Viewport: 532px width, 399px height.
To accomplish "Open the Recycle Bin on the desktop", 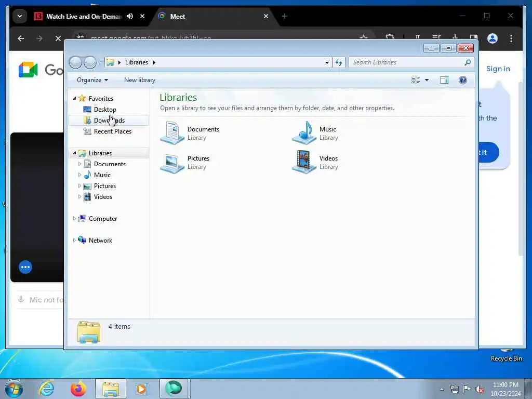I will (x=506, y=354).
